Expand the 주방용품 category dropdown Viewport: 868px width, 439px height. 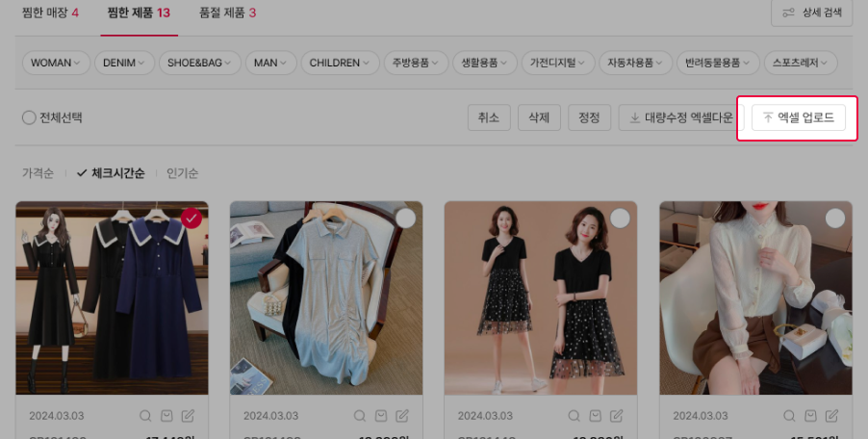tap(416, 63)
